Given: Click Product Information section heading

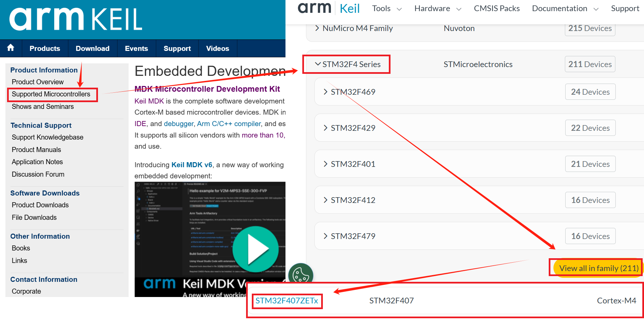Looking at the screenshot, I should pyautogui.click(x=44, y=70).
